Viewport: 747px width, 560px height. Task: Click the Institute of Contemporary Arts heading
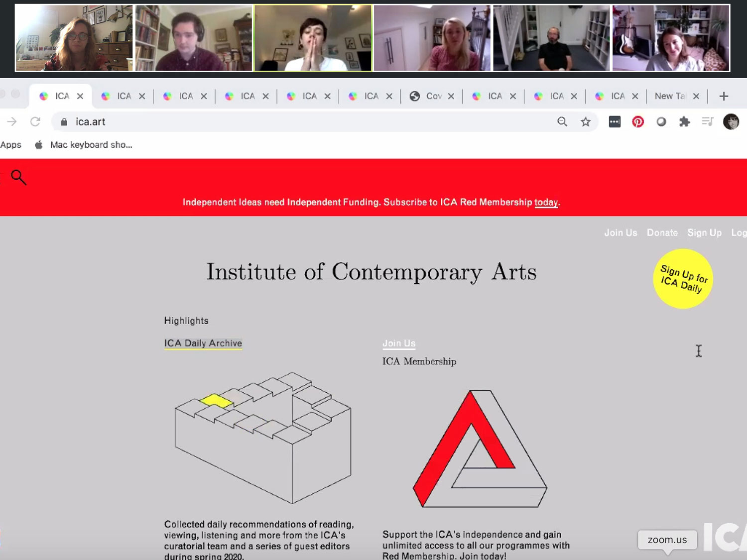(372, 272)
